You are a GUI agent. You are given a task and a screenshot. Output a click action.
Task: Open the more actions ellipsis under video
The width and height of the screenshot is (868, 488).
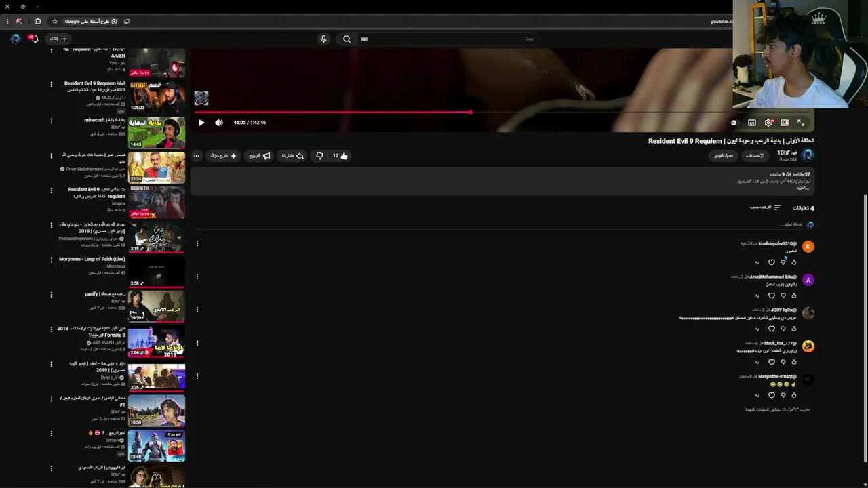197,156
